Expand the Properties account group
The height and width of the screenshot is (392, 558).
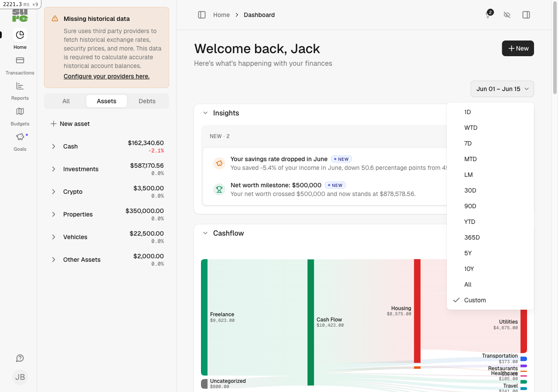54,214
